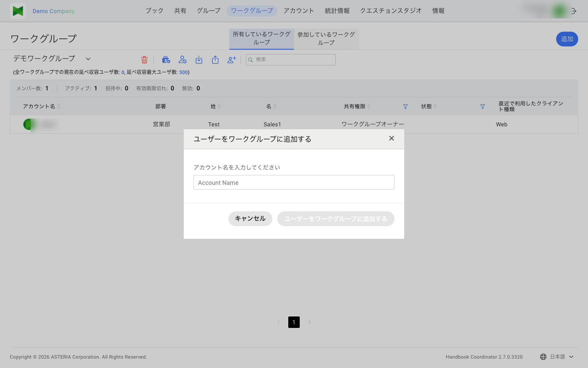The image size is (588, 368).
Task: Open the 情報 menu
Action: [439, 11]
